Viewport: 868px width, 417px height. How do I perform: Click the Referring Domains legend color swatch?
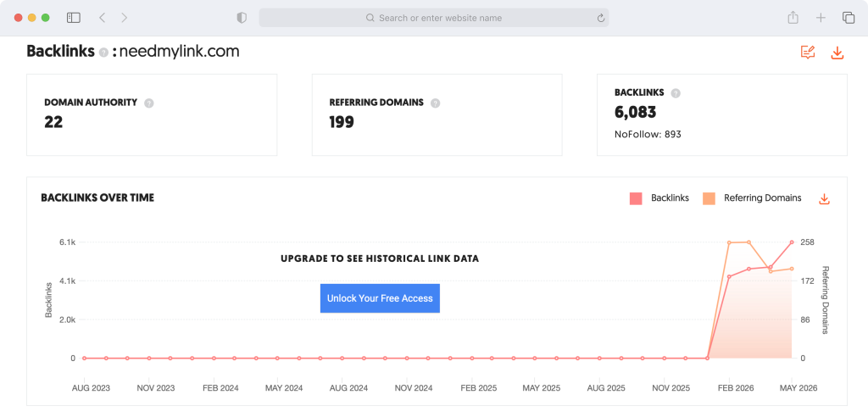tap(709, 198)
